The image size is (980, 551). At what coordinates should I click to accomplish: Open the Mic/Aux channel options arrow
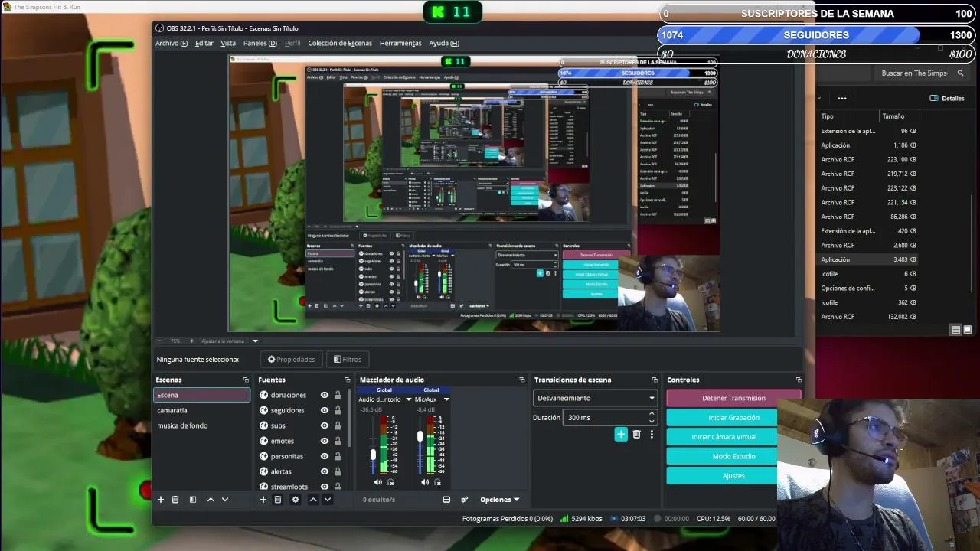446,399
